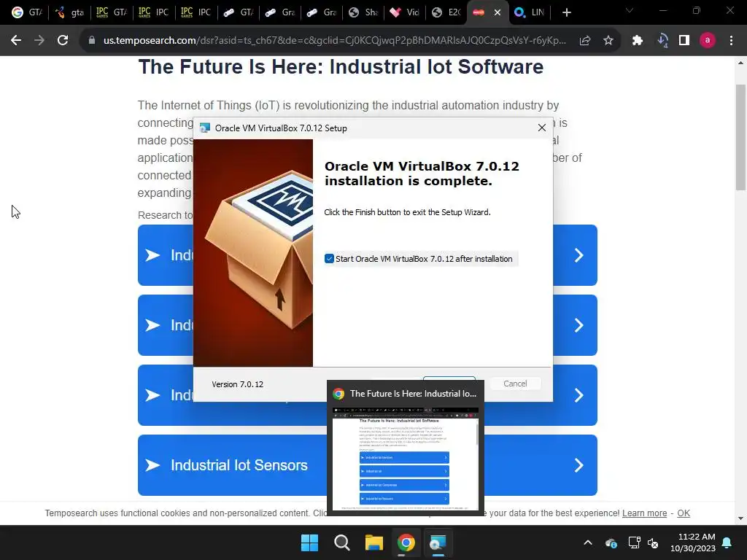Switch to the 'Sha' tab
This screenshot has width=747, height=560.
point(364,12)
